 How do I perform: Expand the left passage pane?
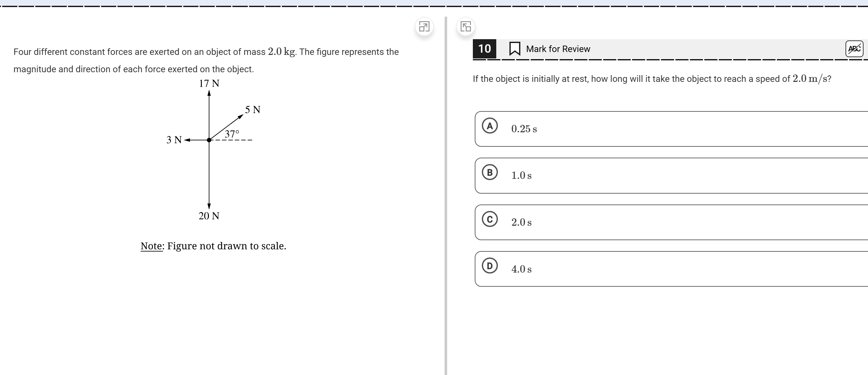click(424, 26)
